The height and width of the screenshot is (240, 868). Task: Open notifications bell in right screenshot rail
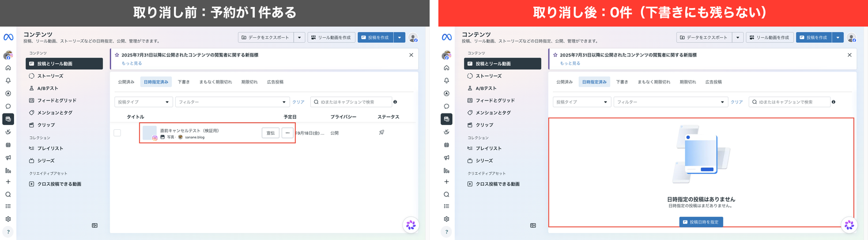tap(446, 80)
